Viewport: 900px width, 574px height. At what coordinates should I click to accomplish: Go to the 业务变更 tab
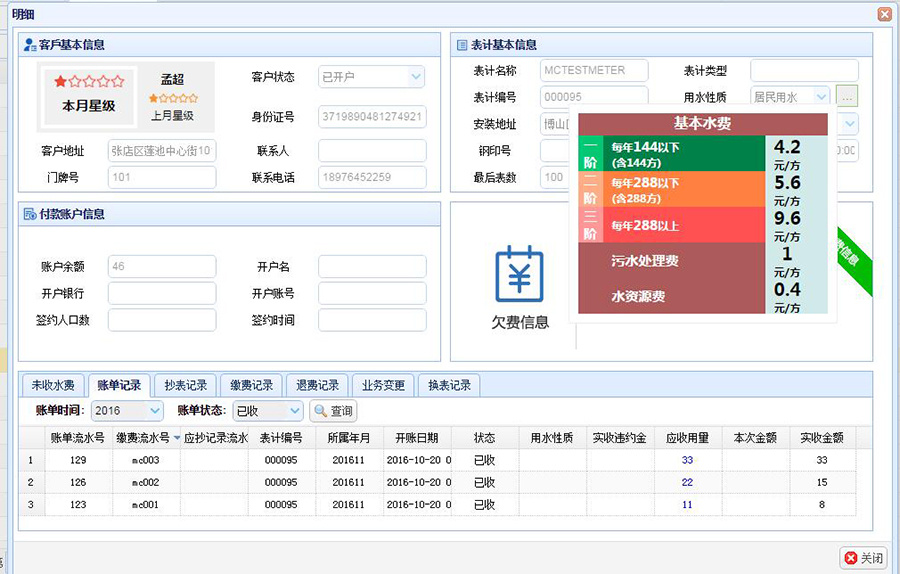383,385
